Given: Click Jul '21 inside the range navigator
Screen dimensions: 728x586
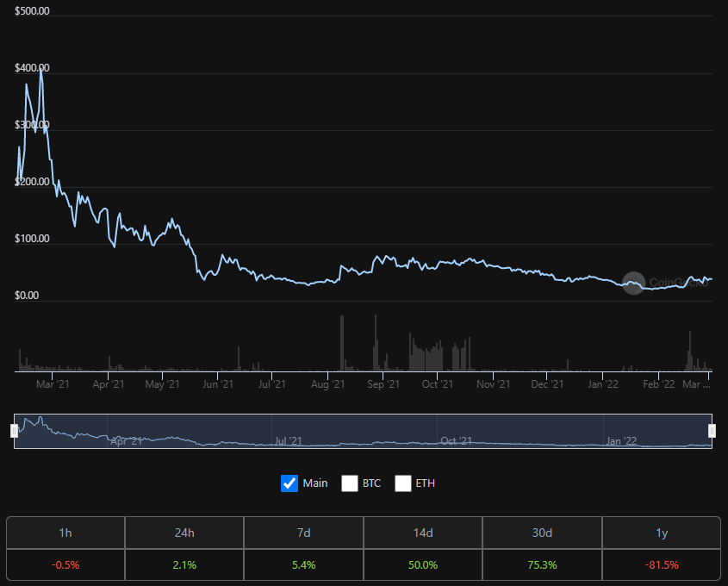Looking at the screenshot, I should pos(289,441).
